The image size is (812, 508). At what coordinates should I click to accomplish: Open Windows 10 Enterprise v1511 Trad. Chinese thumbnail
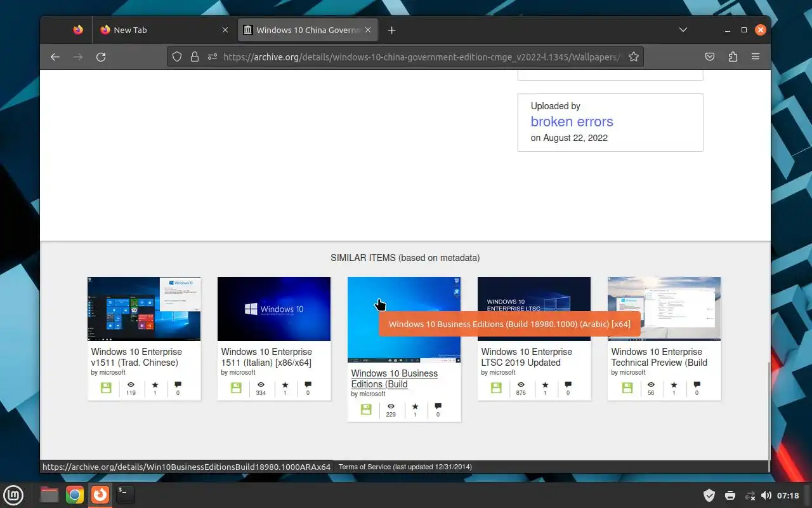pyautogui.click(x=144, y=309)
